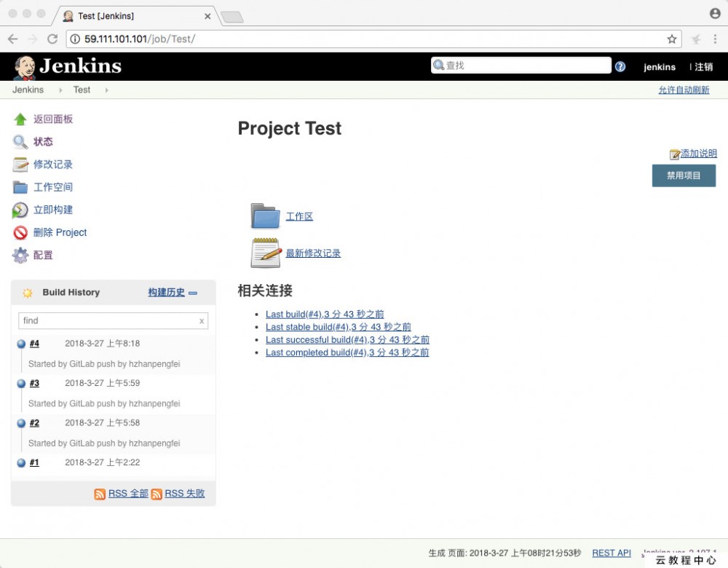Click the 修改记录 changes icon
The image size is (728, 568).
click(20, 164)
